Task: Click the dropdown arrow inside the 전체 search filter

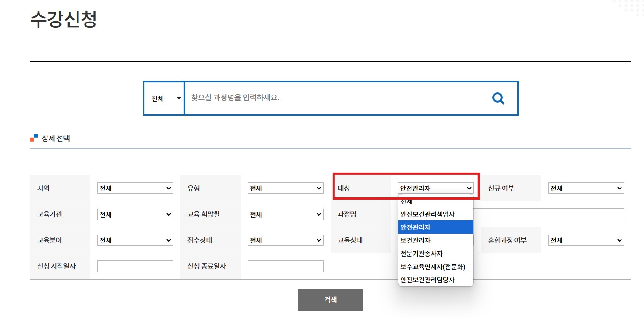Action: point(178,98)
